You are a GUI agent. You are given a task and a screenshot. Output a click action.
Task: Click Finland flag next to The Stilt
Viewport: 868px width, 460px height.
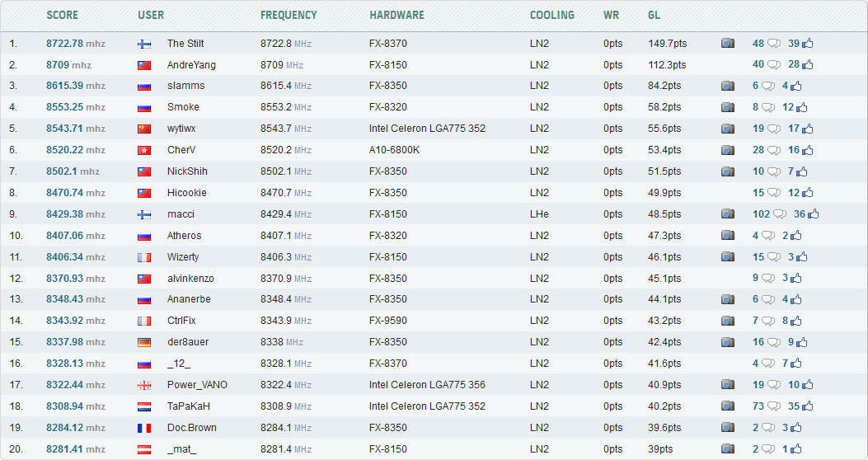[144, 44]
